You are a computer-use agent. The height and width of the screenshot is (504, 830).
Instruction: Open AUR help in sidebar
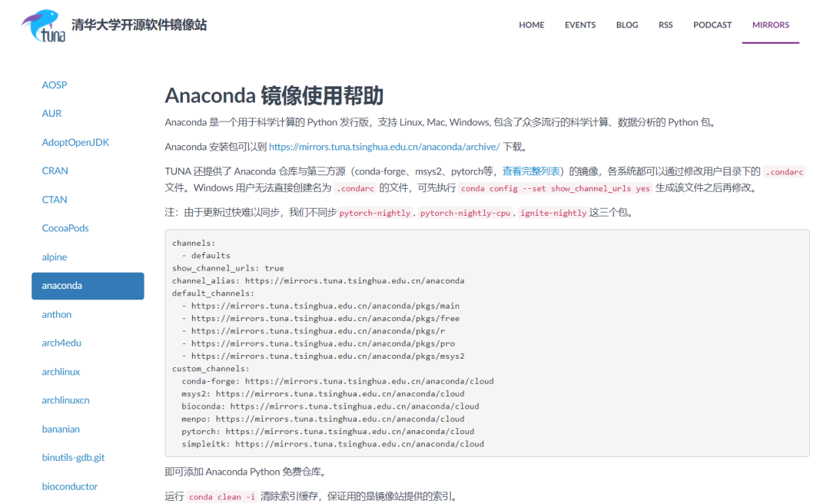pos(52,113)
